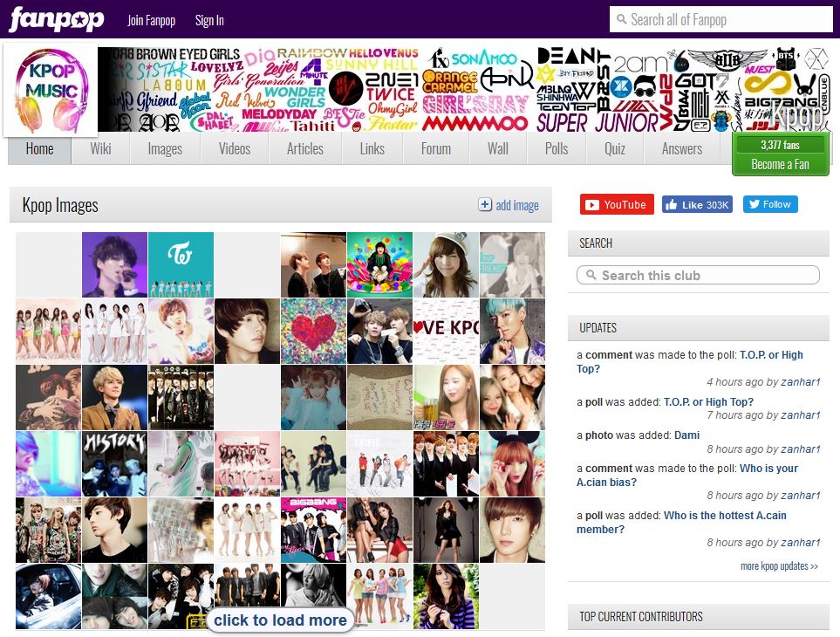
Task: Open the TWICE logo thumbnail image
Action: (x=181, y=264)
